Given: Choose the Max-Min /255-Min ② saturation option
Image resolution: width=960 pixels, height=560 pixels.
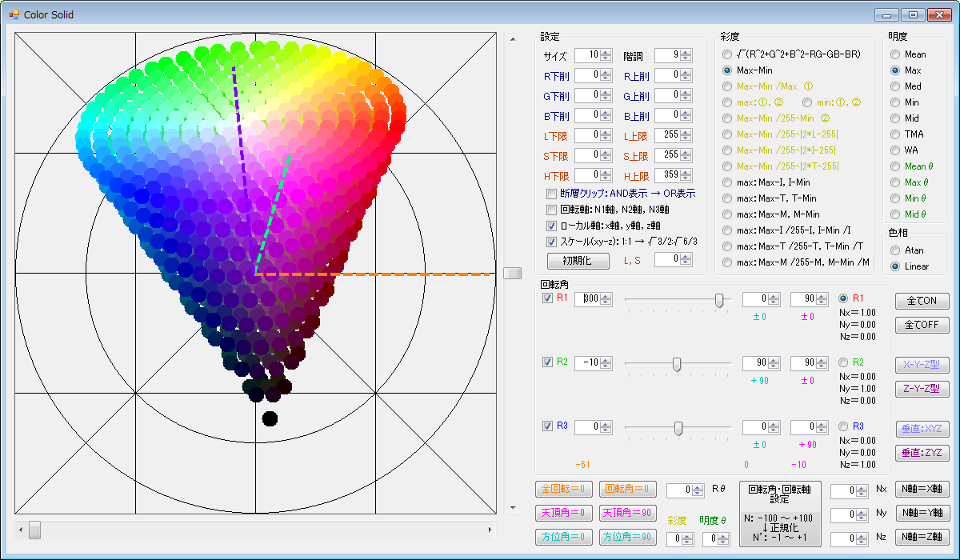Looking at the screenshot, I should tap(727, 118).
